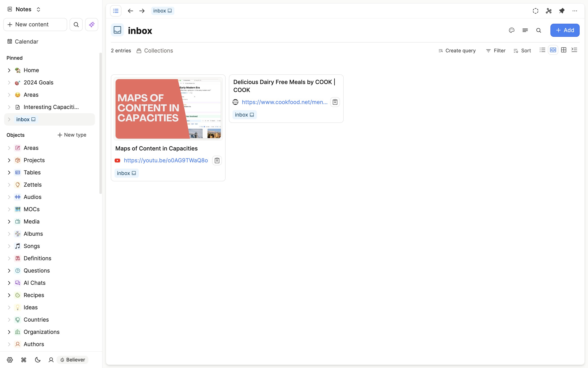Screen dimensions: 588x368
Task: Toggle dark mode moon icon
Action: click(37, 360)
